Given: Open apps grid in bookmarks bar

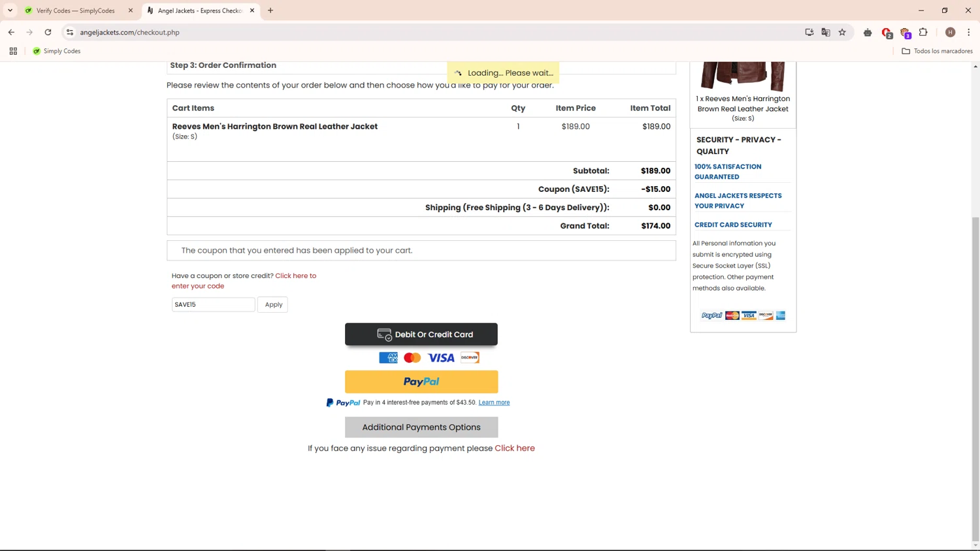Looking at the screenshot, I should (13, 51).
